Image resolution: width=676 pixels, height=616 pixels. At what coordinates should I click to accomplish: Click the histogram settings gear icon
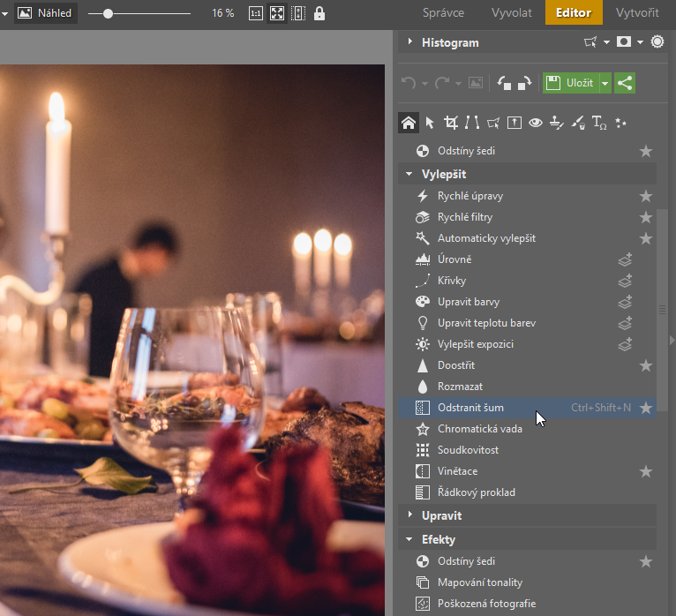[x=657, y=41]
